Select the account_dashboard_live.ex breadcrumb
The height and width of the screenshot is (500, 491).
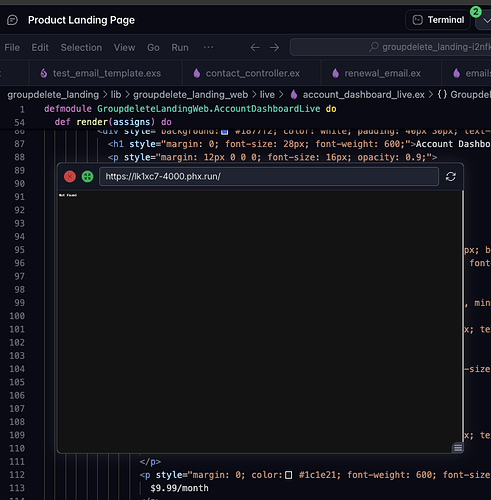pyautogui.click(x=363, y=95)
